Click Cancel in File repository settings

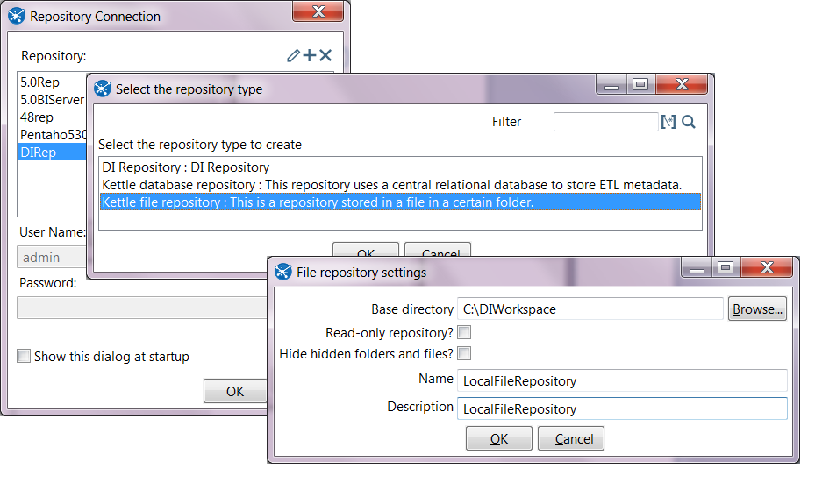pyautogui.click(x=571, y=438)
